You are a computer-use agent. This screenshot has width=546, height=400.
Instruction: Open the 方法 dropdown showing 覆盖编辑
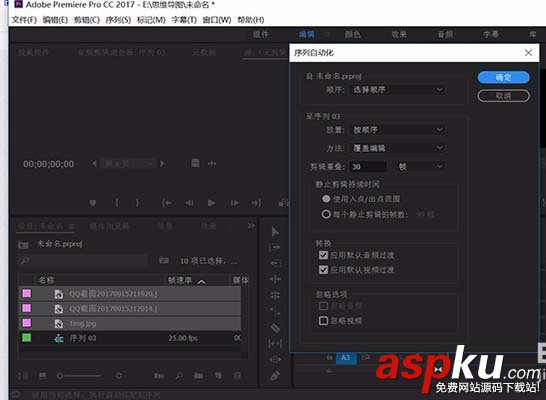point(397,148)
